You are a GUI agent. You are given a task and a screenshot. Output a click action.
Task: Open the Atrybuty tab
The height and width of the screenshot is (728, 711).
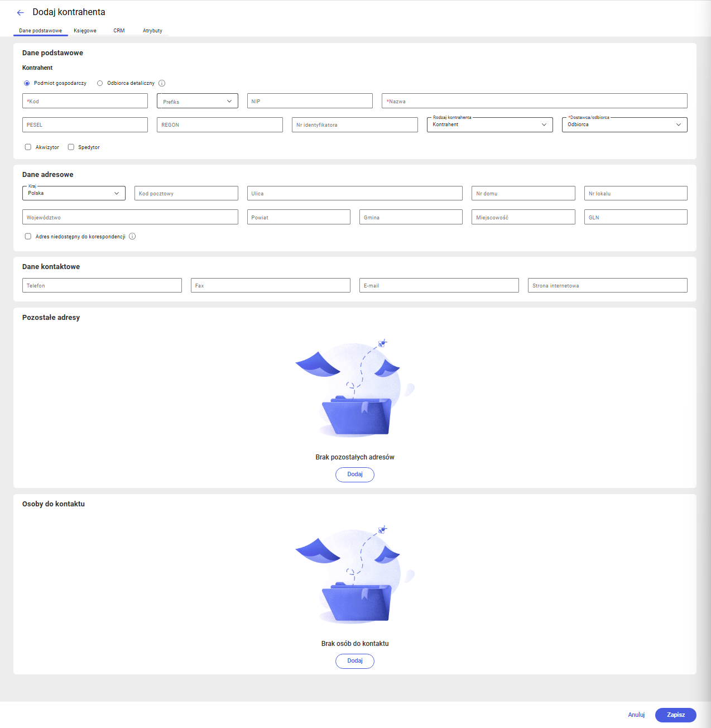click(x=152, y=31)
